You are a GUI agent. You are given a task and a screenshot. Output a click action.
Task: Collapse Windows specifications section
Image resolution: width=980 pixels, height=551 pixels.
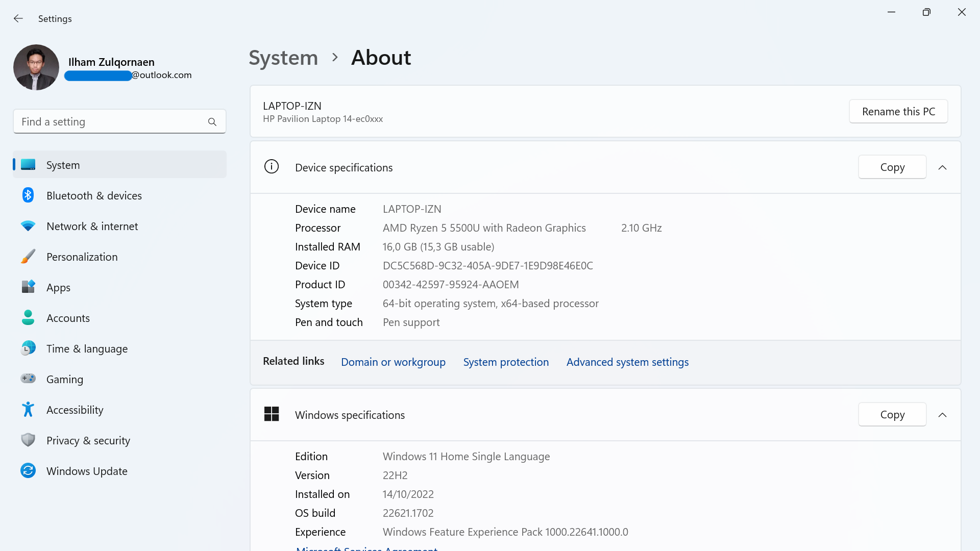tap(942, 414)
